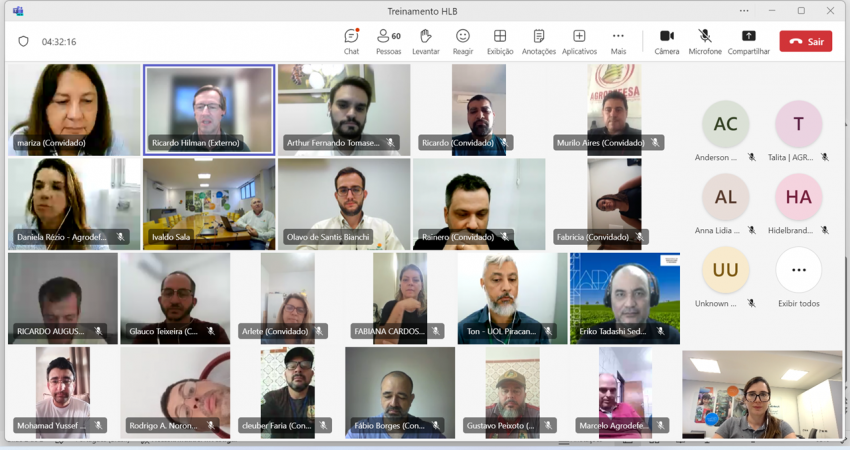Image resolution: width=850 pixels, height=450 pixels.
Task: Click the T avatar for Talita
Action: [x=799, y=124]
